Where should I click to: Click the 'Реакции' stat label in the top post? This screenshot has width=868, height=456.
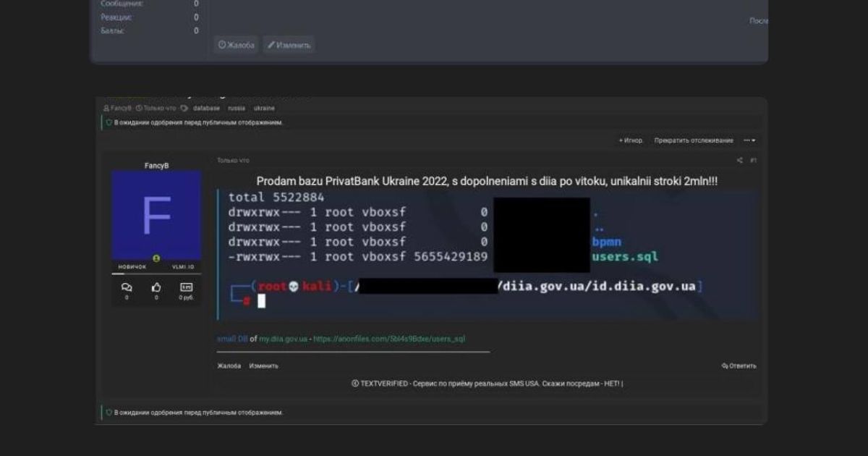pyautogui.click(x=116, y=17)
